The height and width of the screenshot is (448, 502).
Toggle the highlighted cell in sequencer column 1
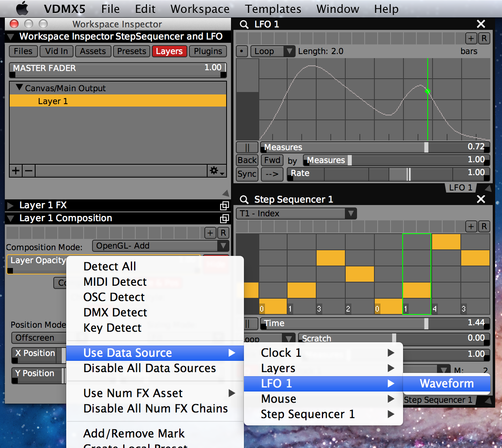coord(417,290)
